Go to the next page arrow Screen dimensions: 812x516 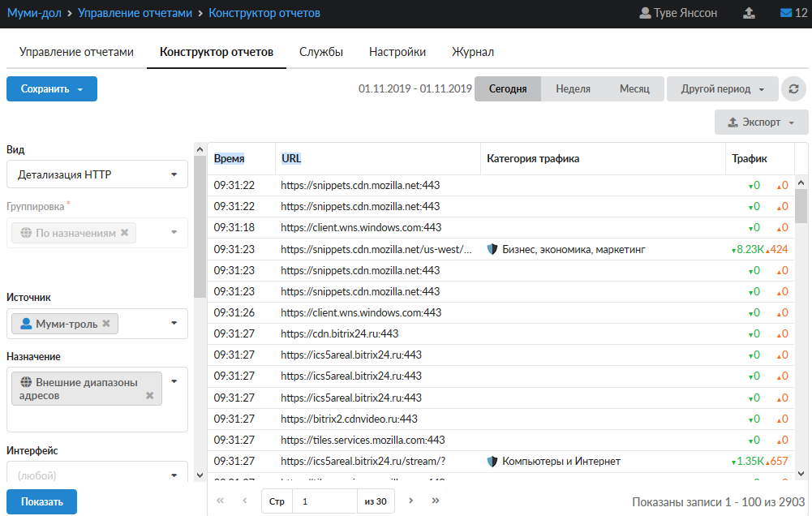click(411, 501)
